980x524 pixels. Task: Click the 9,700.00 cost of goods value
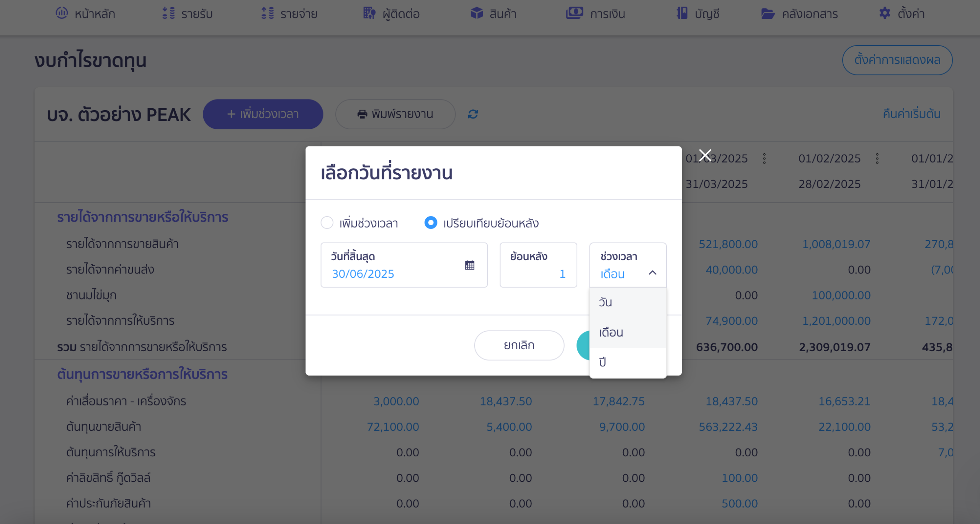[x=622, y=427]
